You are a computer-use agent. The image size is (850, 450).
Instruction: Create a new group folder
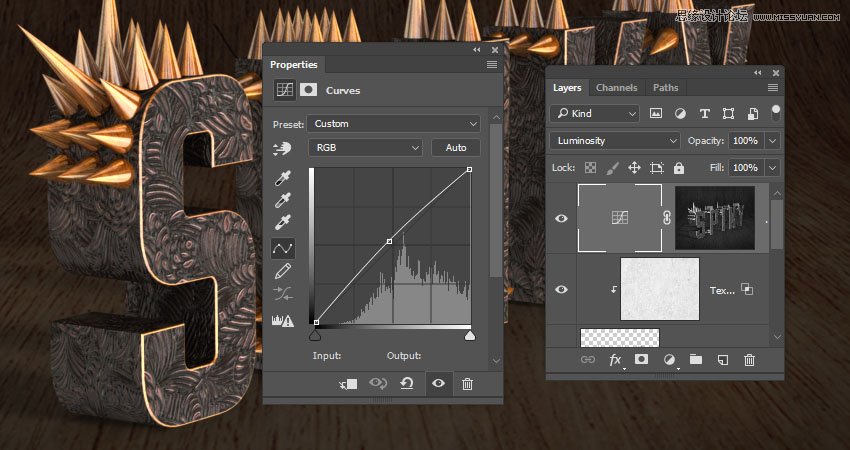pyautogui.click(x=695, y=360)
